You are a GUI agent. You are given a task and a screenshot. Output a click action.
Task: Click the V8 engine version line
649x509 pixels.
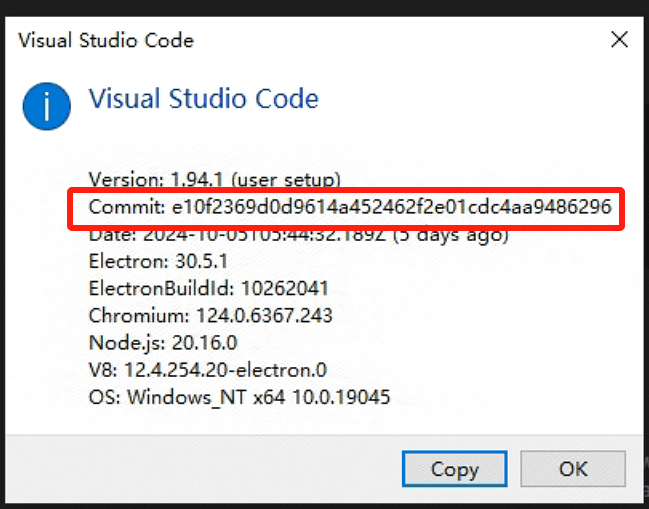tap(207, 370)
